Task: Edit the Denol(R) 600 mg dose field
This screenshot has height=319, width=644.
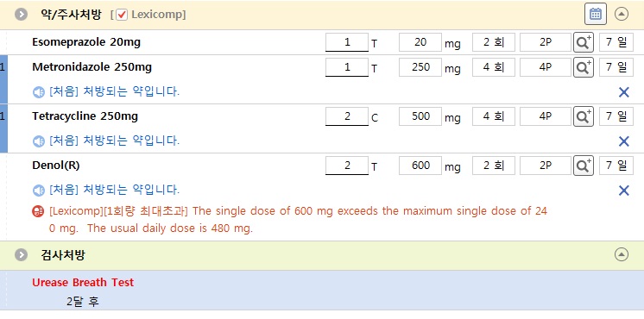Action: [420, 166]
